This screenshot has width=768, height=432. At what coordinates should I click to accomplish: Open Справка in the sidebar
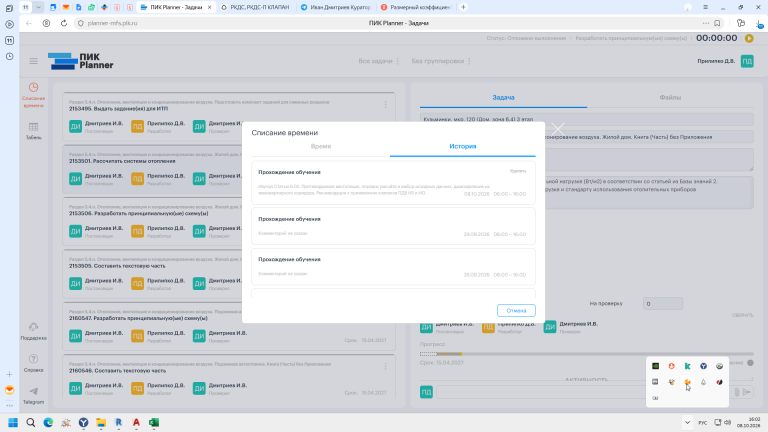pyautogui.click(x=33, y=363)
